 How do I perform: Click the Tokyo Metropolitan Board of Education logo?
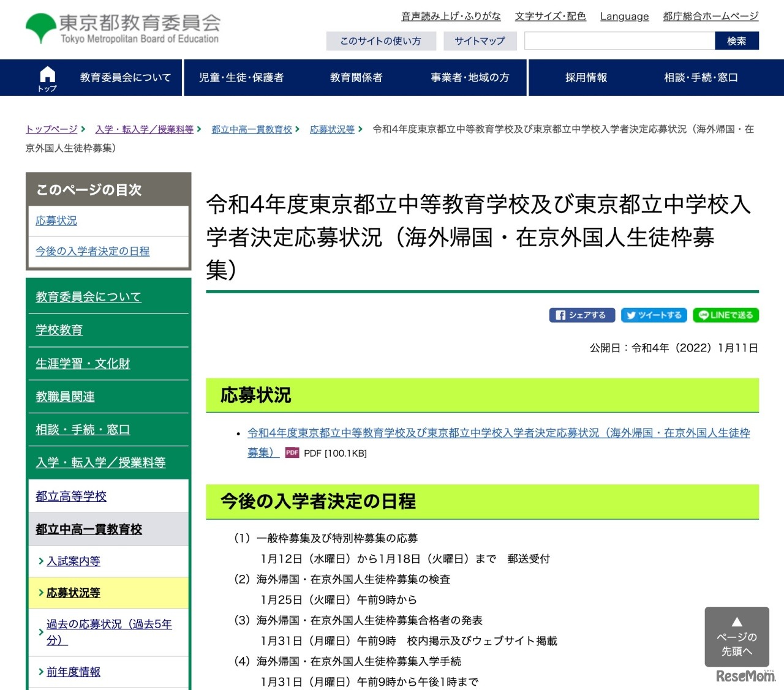(121, 27)
